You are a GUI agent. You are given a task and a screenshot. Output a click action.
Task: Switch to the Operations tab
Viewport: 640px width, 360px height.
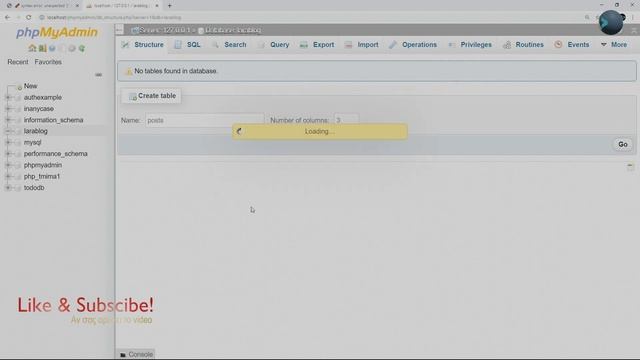(413, 44)
